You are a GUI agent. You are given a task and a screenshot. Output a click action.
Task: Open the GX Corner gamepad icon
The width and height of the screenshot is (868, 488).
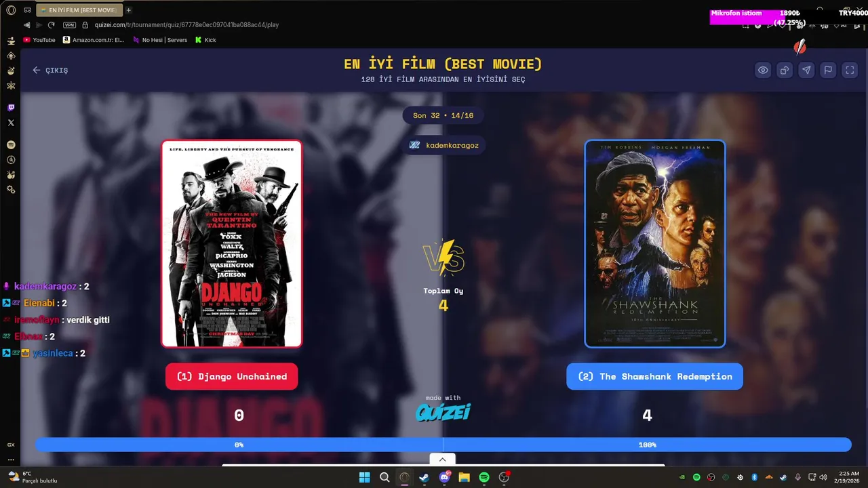pyautogui.click(x=28, y=10)
